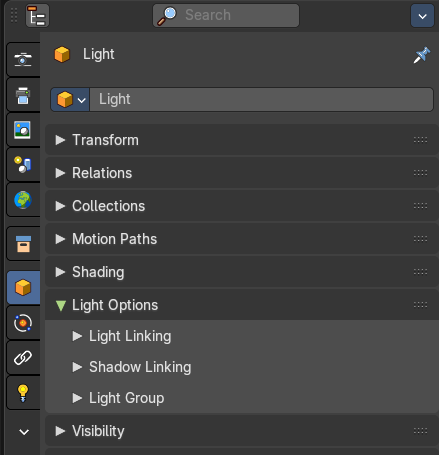Show more tabs with bottom chevron
This screenshot has width=439, height=455.
pos(24,432)
